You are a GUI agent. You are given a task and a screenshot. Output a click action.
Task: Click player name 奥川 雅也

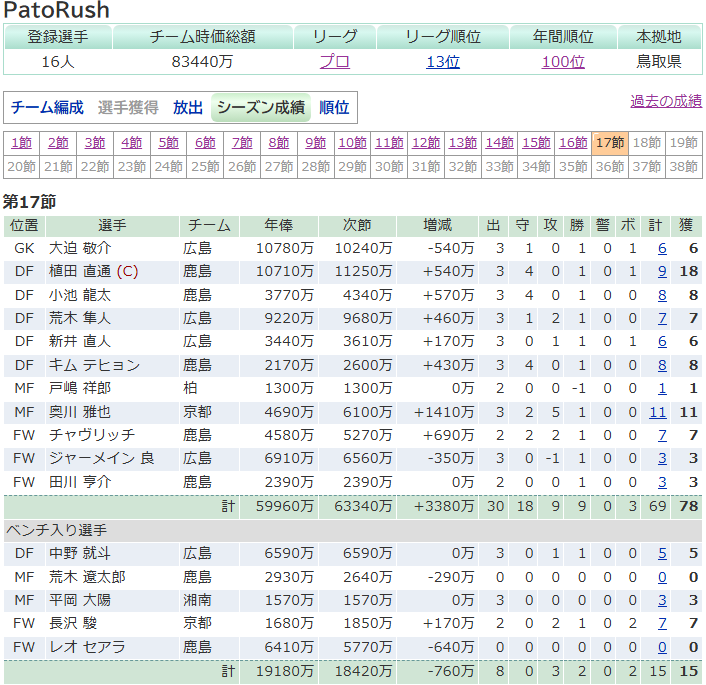tap(80, 412)
